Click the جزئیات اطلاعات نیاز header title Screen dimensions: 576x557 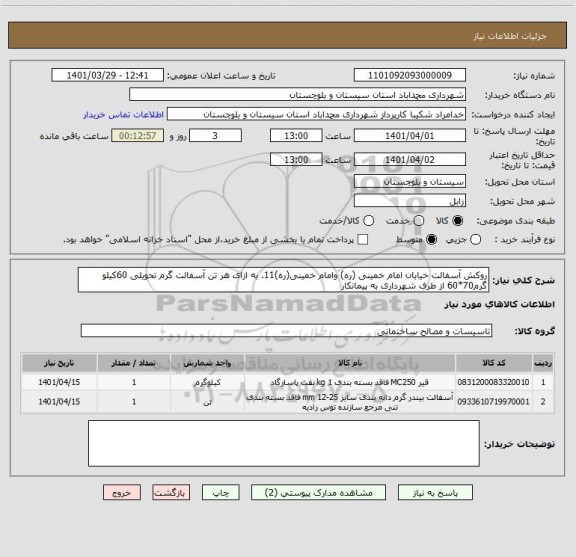[x=510, y=36]
